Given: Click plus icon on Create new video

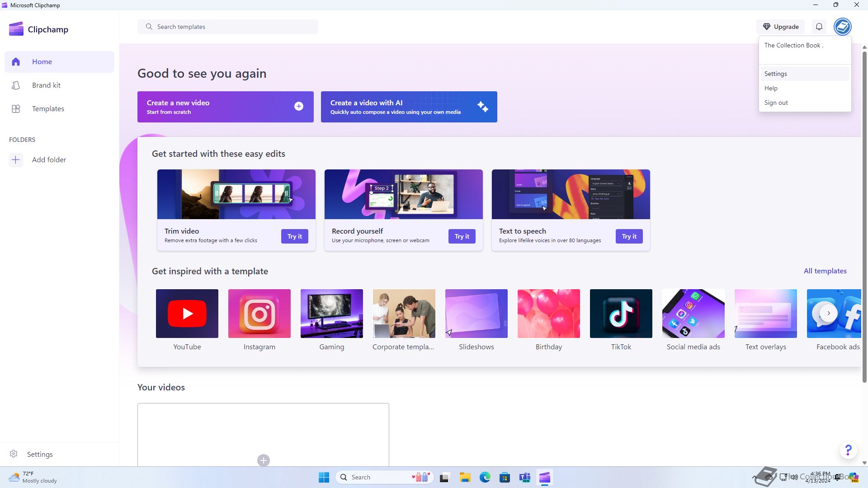Looking at the screenshot, I should pyautogui.click(x=299, y=106).
